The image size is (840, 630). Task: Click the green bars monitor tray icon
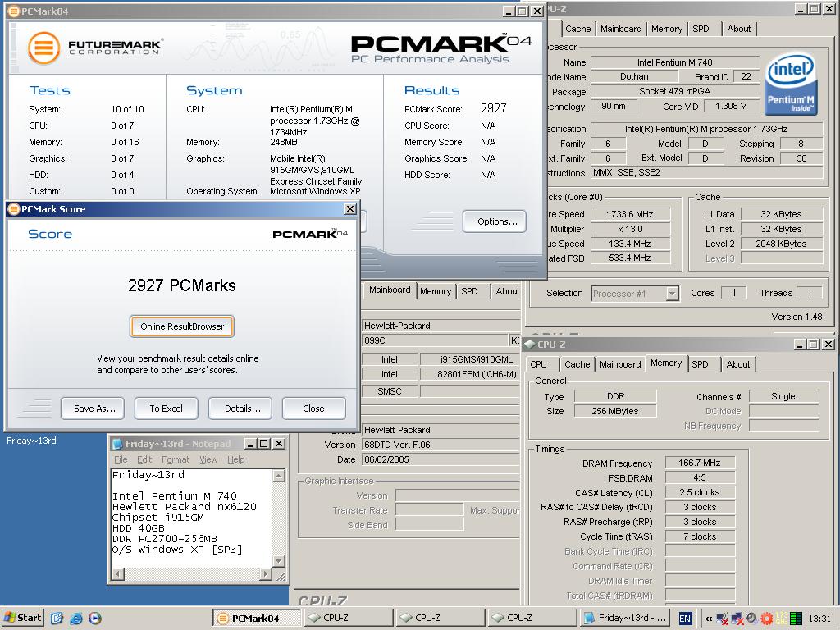796,619
